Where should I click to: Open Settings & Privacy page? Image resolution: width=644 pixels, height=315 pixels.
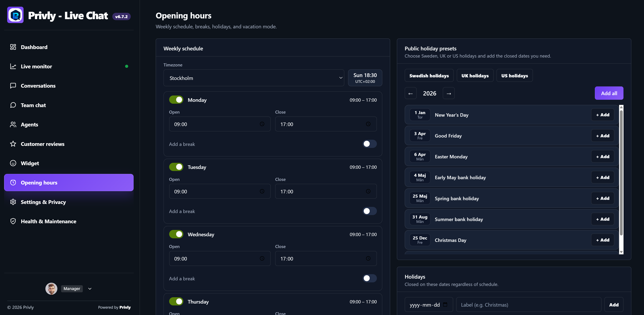69,202
